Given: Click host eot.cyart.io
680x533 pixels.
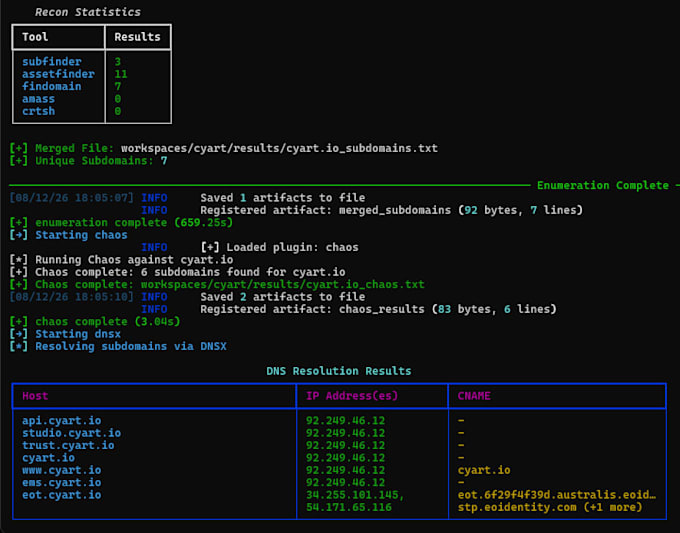Looking at the screenshot, I should coord(62,495).
